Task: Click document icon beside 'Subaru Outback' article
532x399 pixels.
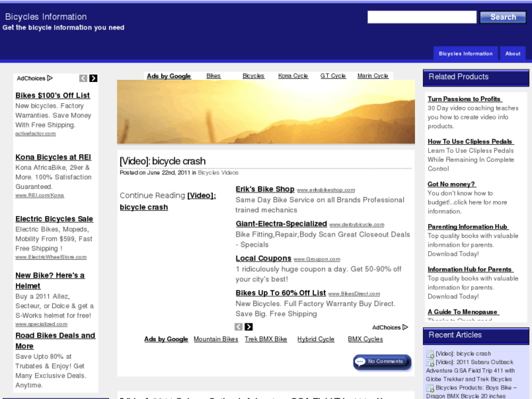Action: 430,362
